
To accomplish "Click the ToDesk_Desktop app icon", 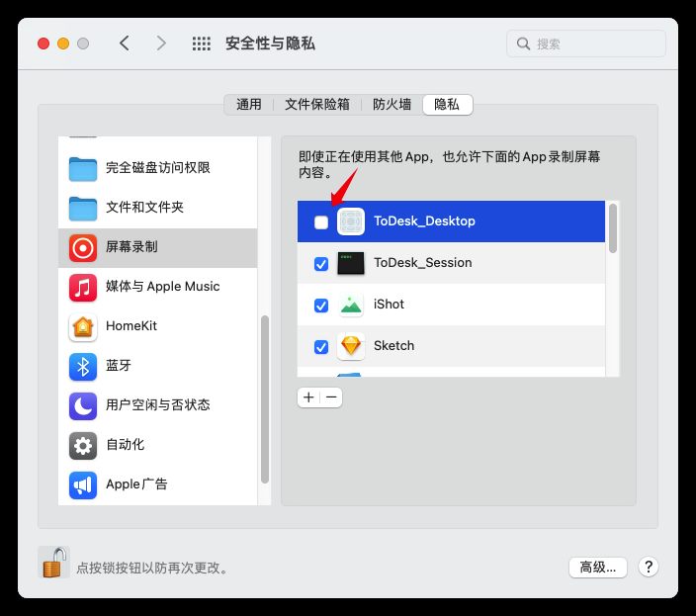I will [351, 221].
